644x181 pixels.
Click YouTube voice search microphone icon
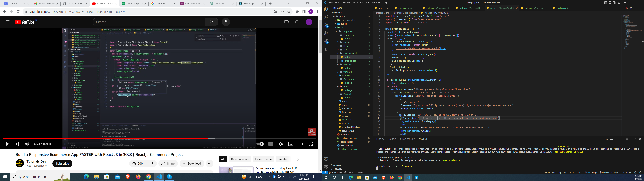(x=226, y=22)
